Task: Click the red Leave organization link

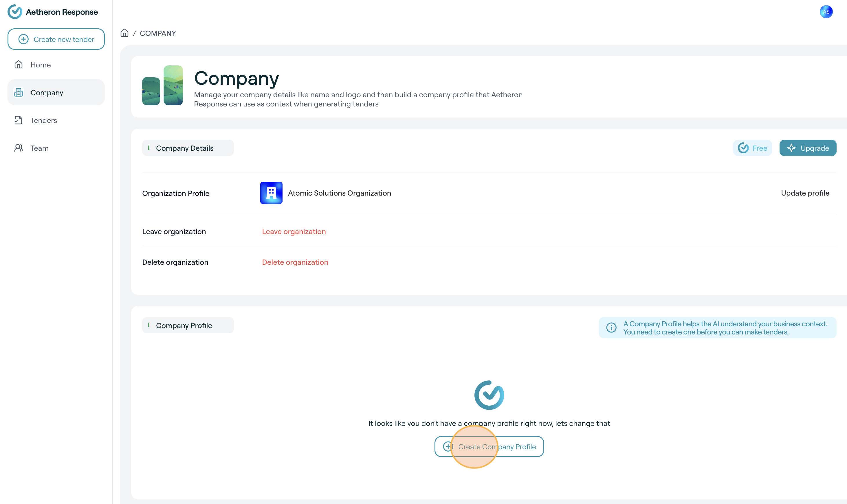Action: tap(294, 232)
